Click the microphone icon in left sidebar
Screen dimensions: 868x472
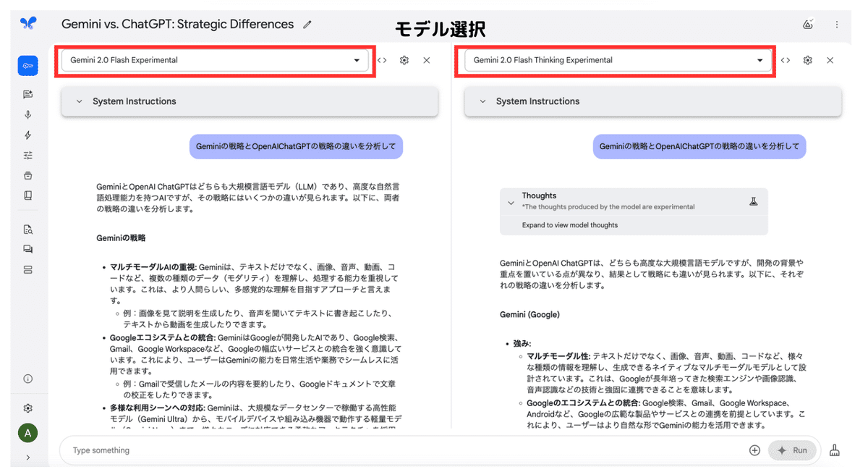coord(28,114)
